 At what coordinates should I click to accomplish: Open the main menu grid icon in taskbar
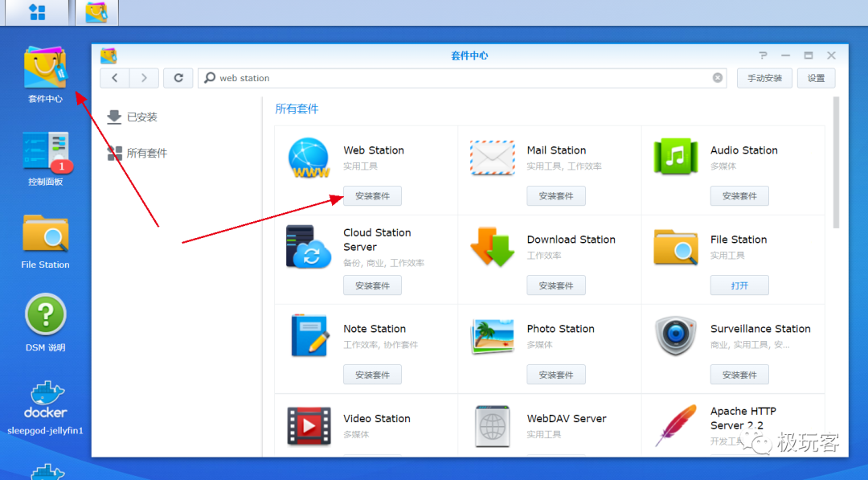pyautogui.click(x=37, y=12)
